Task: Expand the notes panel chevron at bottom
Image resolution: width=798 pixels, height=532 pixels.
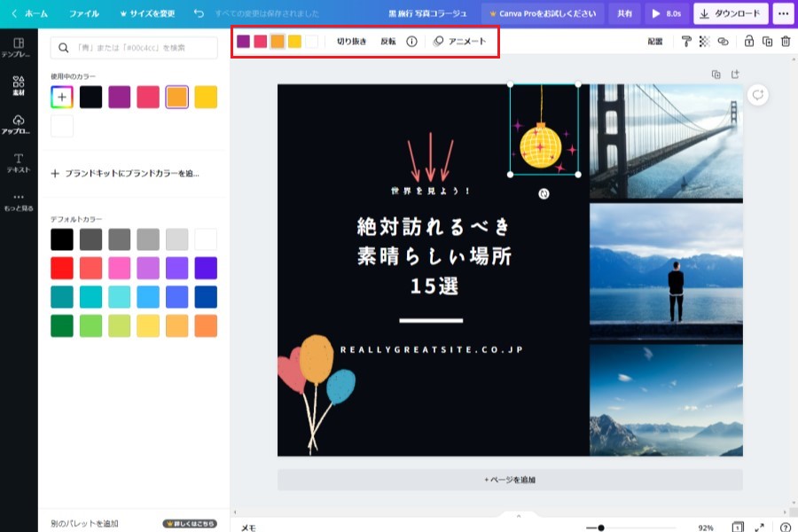Action: click(519, 515)
